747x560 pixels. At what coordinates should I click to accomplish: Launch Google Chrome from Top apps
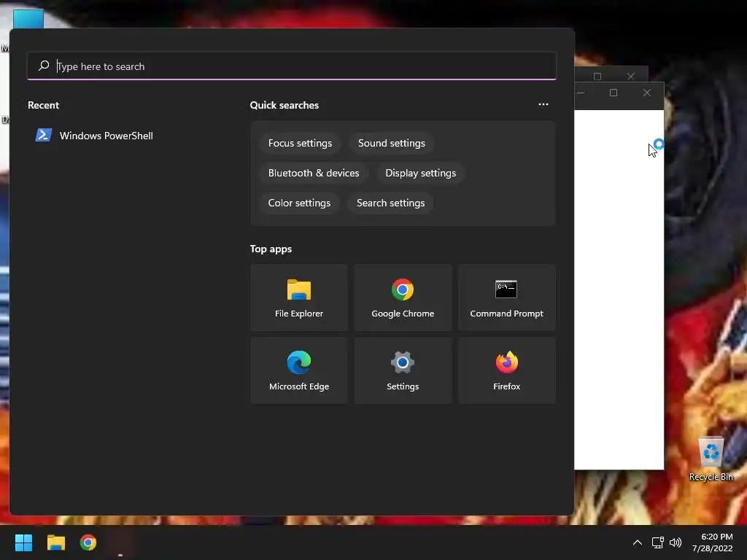coord(403,297)
